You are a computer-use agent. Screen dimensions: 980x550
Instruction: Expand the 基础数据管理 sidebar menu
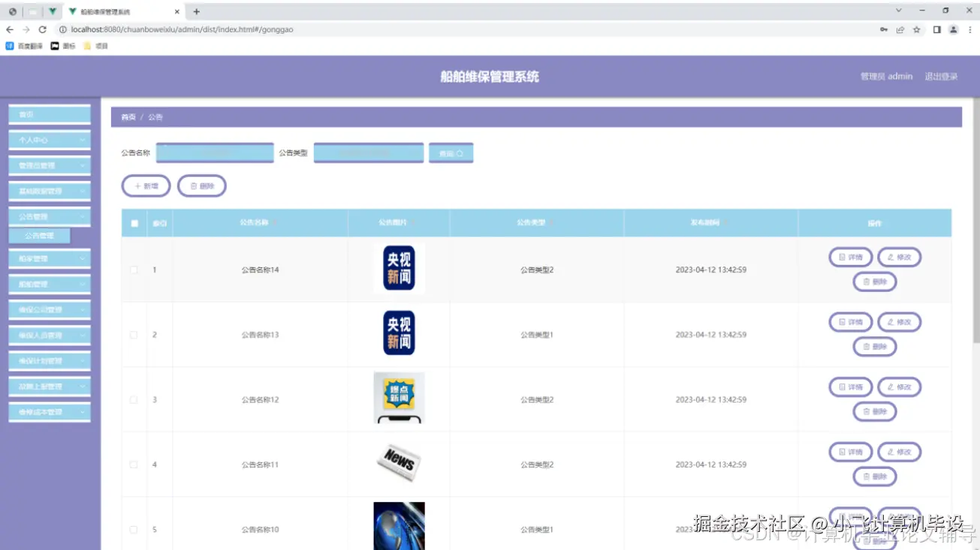coord(50,191)
